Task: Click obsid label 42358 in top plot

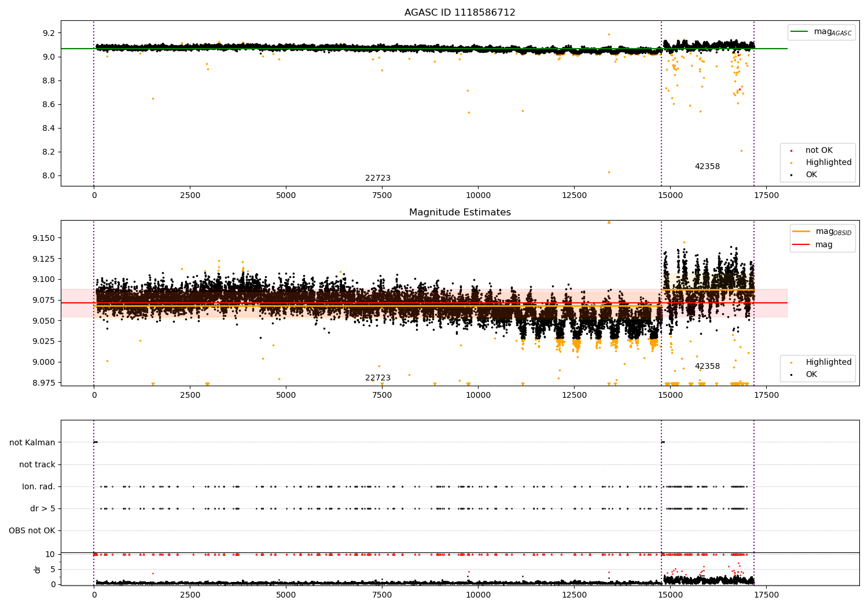Action: (707, 167)
